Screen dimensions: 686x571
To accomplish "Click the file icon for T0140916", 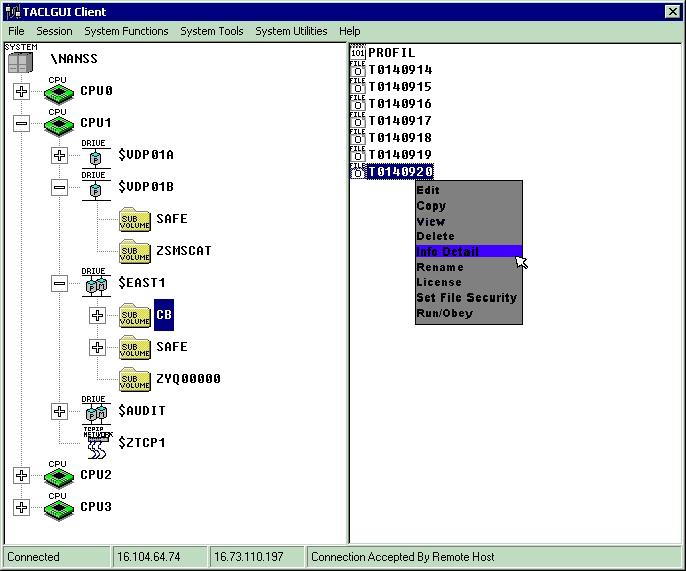I will [x=357, y=103].
